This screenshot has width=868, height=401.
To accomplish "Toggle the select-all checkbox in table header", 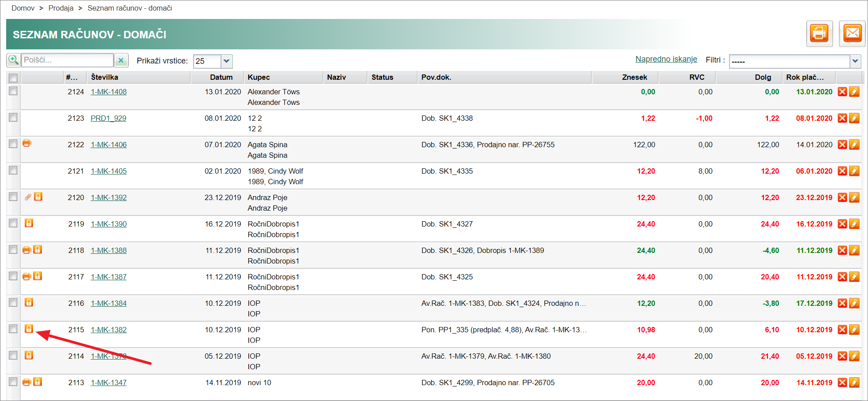I will 13,78.
